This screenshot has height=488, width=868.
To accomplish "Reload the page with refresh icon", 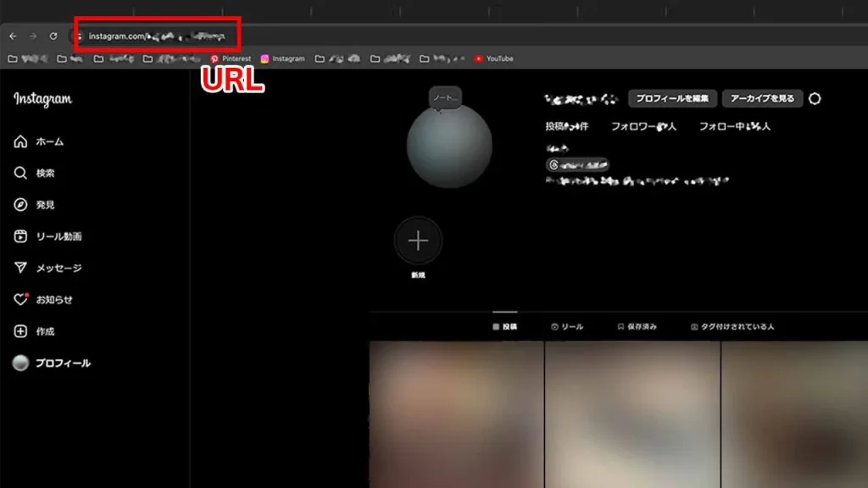I will 53,36.
